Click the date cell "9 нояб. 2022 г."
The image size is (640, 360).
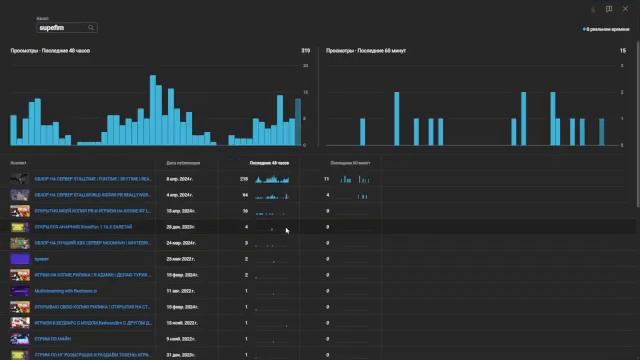pyautogui.click(x=181, y=339)
